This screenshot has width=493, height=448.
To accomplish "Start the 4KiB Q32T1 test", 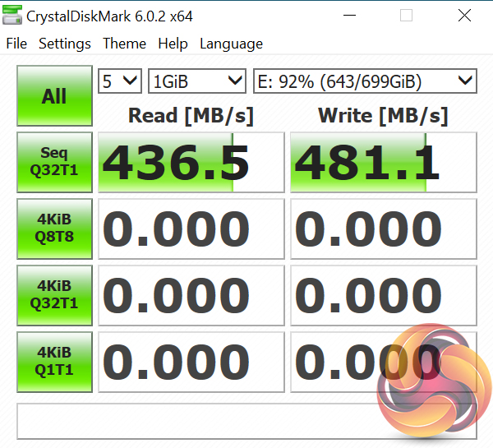I will 55,295.
